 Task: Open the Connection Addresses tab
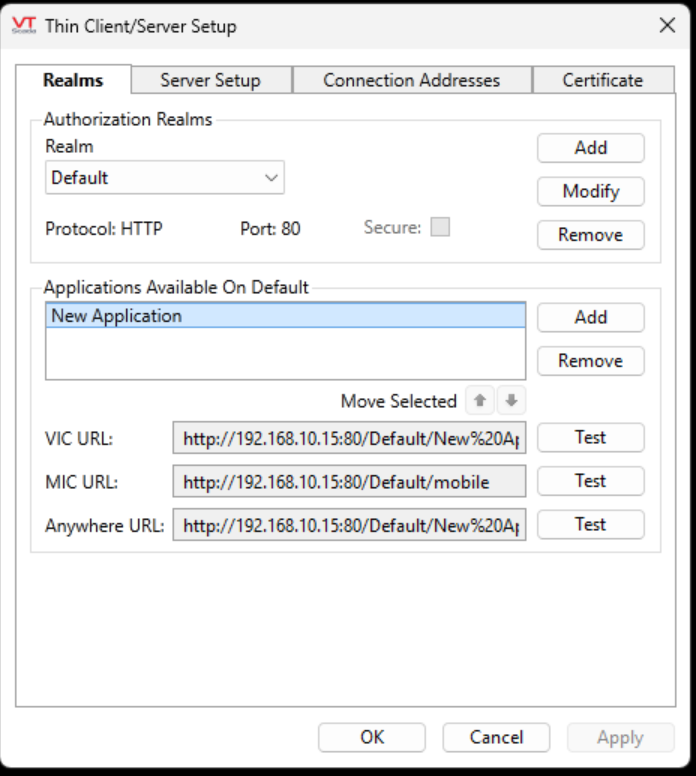tap(411, 81)
